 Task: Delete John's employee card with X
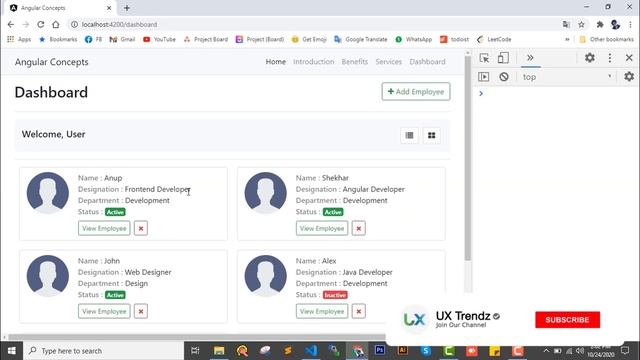(141, 311)
